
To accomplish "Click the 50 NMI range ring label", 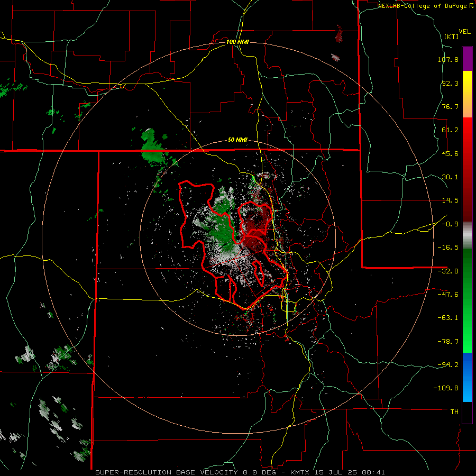I will coord(237,140).
